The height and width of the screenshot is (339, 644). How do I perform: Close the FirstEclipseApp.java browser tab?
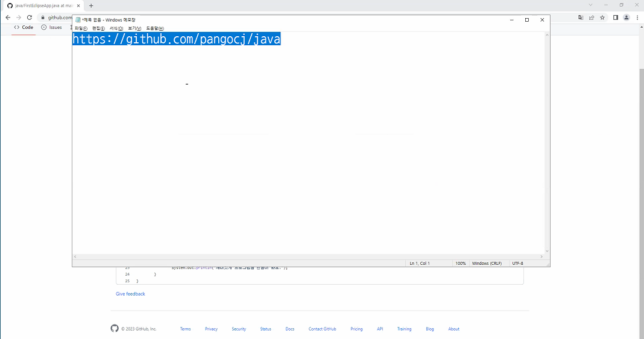[78, 6]
